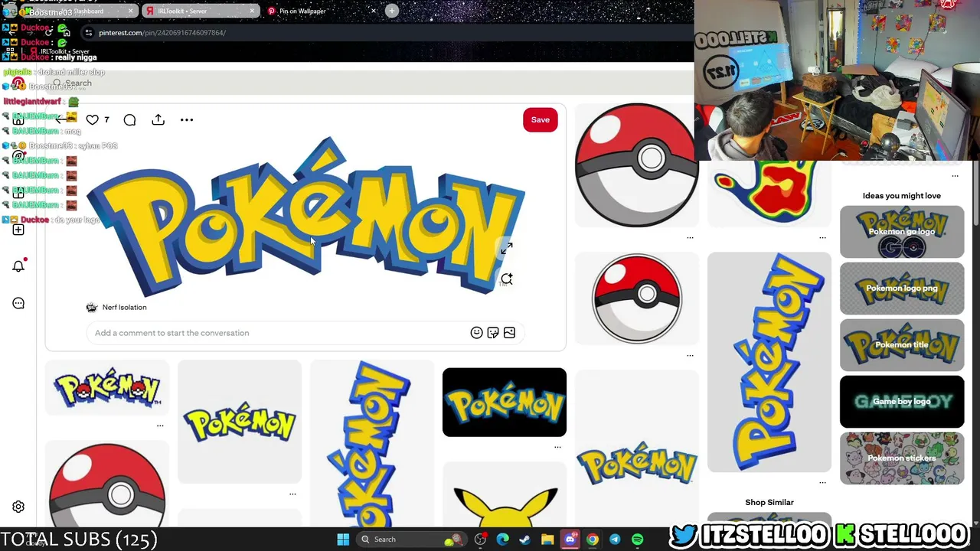
Task: Open the sticker picker in the comment box
Action: coord(493,333)
